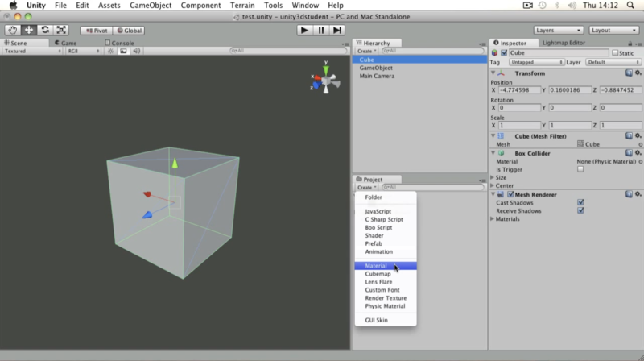Open the GameObject menu
Image resolution: width=644 pixels, height=361 pixels.
pyautogui.click(x=151, y=6)
